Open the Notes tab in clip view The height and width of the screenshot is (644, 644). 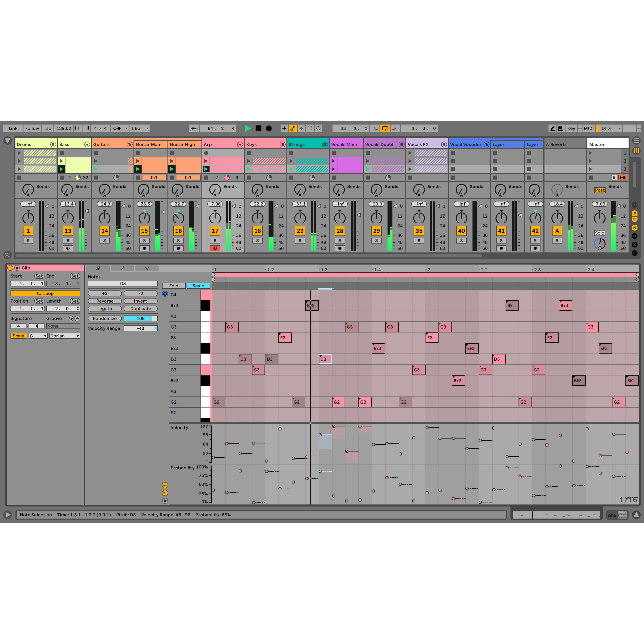(x=98, y=268)
